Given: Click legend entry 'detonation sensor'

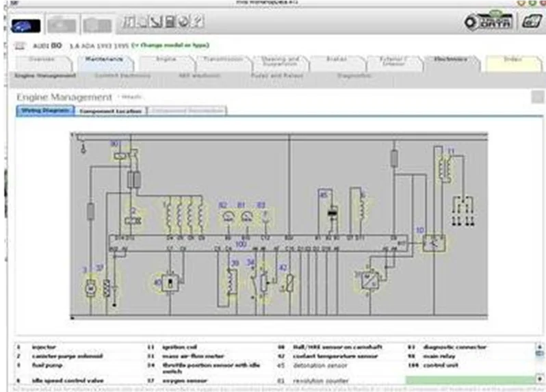Looking at the screenshot, I should pyautogui.click(x=320, y=365).
